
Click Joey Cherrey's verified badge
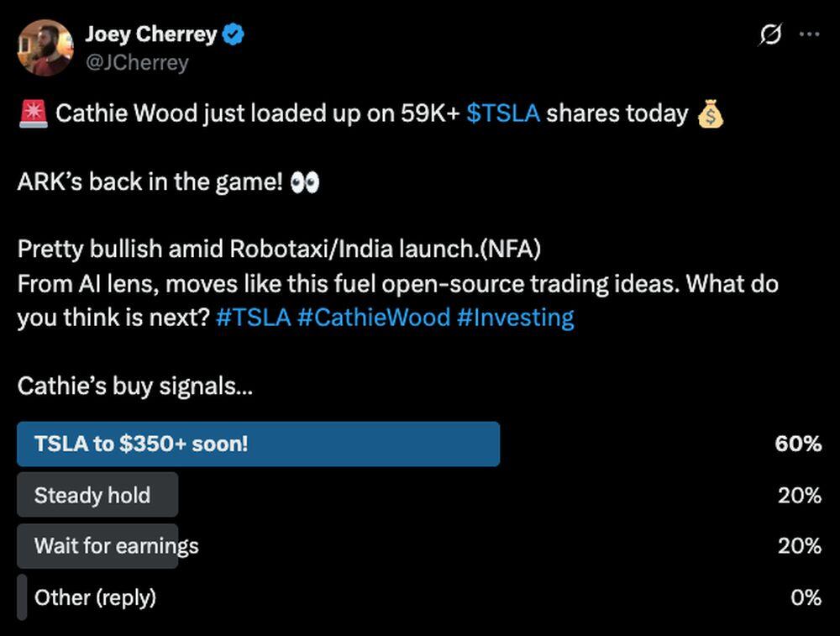pos(232,34)
